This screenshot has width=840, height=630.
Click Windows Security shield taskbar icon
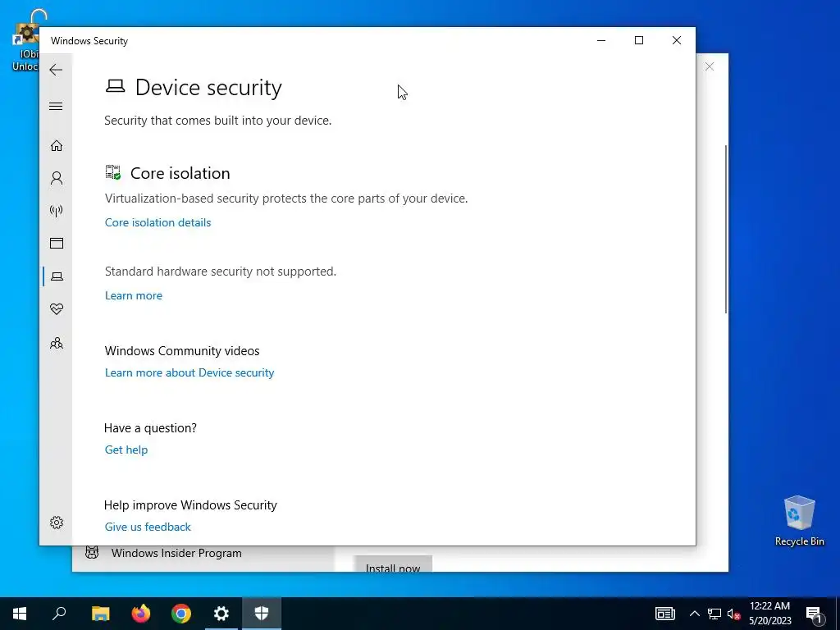pos(262,614)
